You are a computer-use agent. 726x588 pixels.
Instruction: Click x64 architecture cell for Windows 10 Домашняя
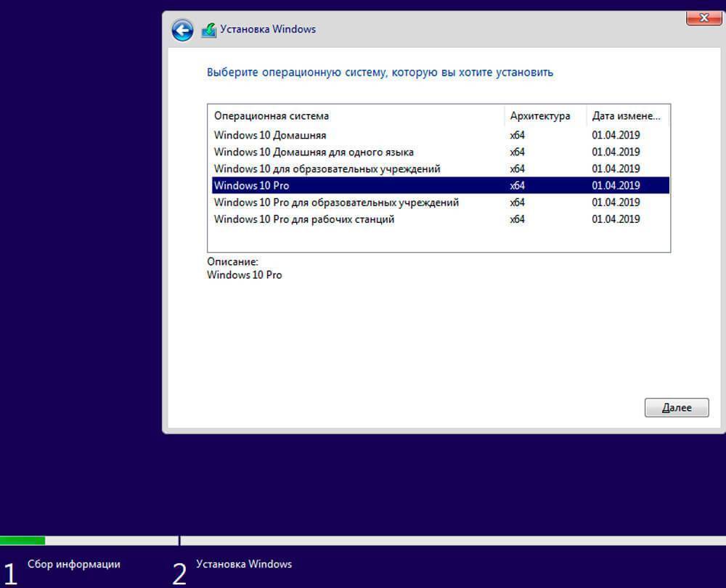[517, 135]
